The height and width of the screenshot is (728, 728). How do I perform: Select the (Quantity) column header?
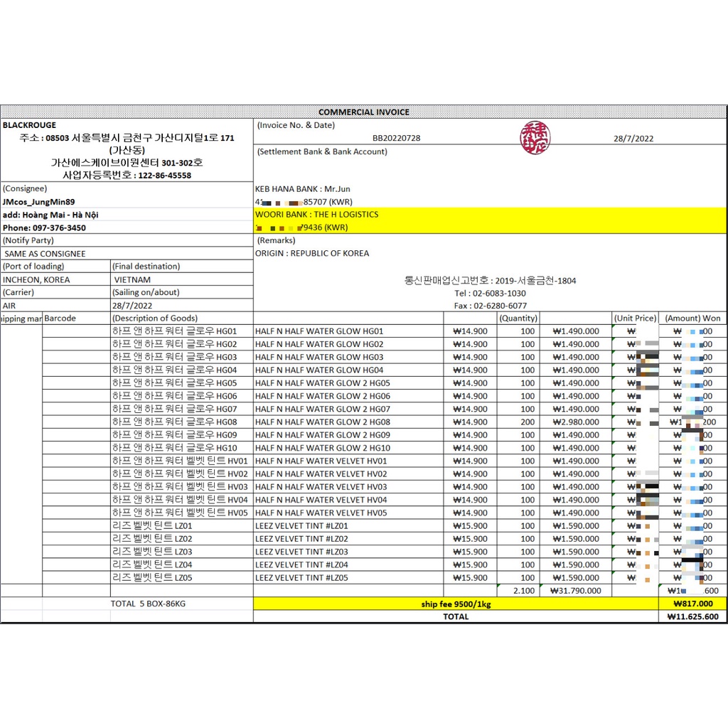point(518,318)
